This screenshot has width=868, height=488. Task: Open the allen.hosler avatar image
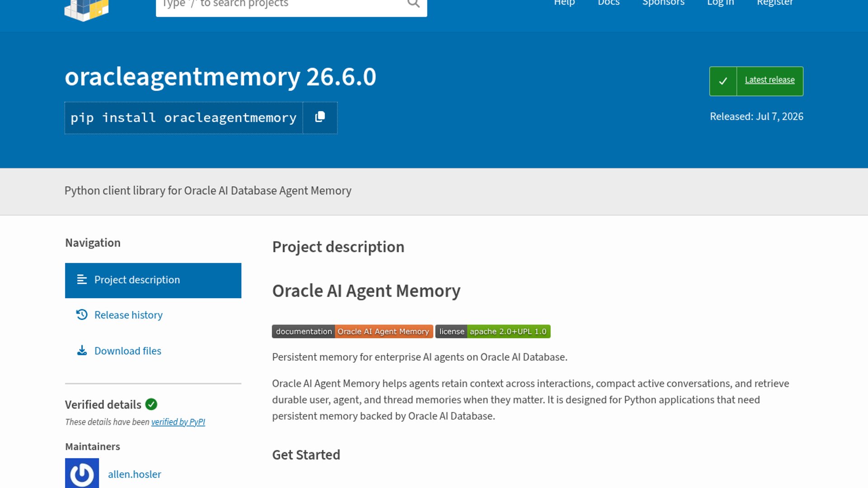tap(82, 473)
